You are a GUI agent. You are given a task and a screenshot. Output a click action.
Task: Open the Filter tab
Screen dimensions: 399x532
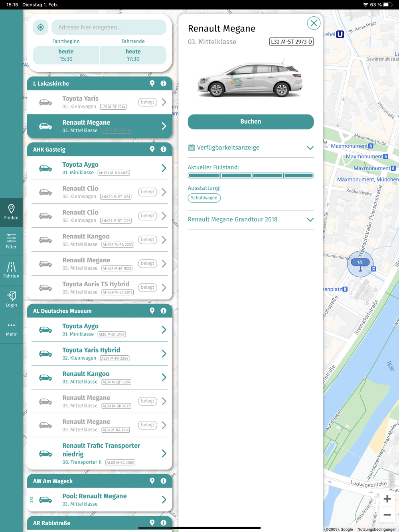(11, 241)
